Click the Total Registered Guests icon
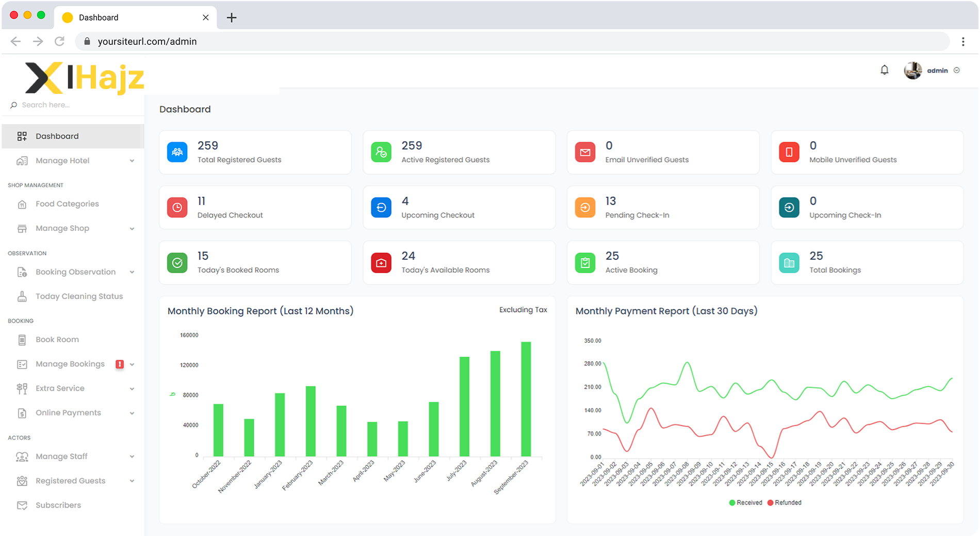 click(x=177, y=153)
